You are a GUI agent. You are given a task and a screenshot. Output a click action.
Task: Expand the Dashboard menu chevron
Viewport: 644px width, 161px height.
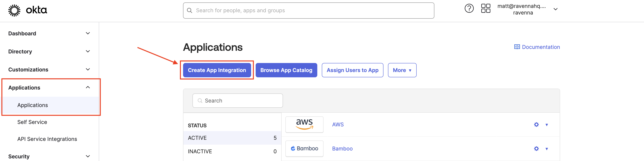pyautogui.click(x=88, y=33)
